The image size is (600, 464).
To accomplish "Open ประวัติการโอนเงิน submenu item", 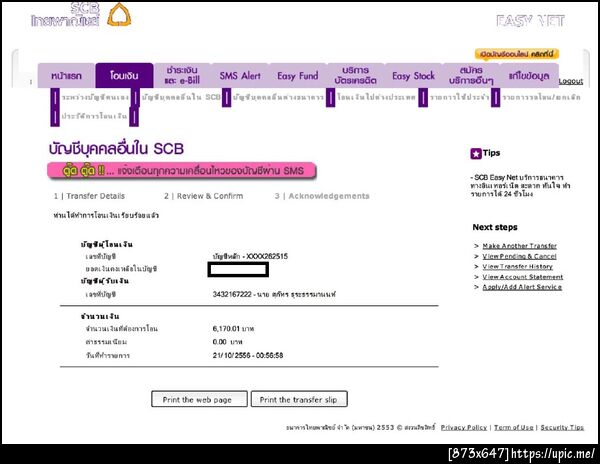I will tap(94, 116).
